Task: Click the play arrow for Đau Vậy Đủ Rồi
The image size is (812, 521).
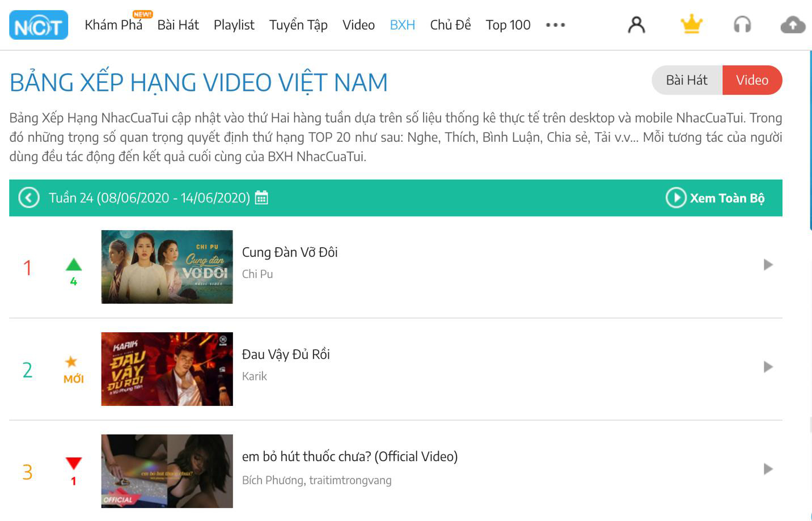Action: point(768,367)
